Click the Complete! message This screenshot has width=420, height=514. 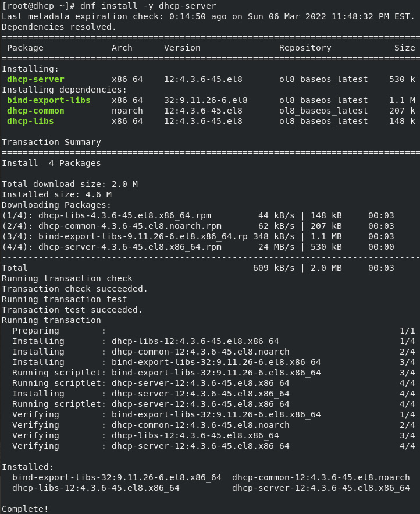click(25, 509)
